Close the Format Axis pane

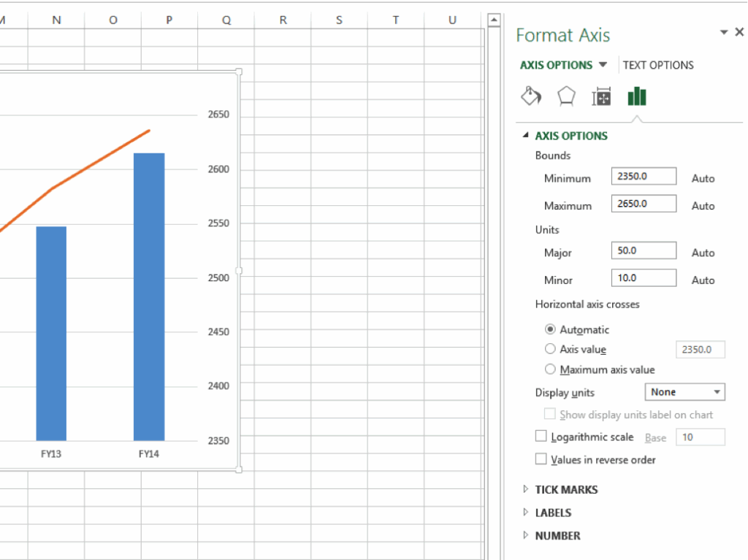point(739,32)
